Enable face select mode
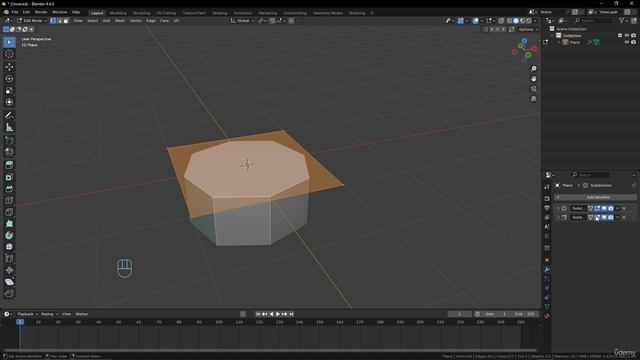This screenshot has height=360, width=640. point(66,20)
